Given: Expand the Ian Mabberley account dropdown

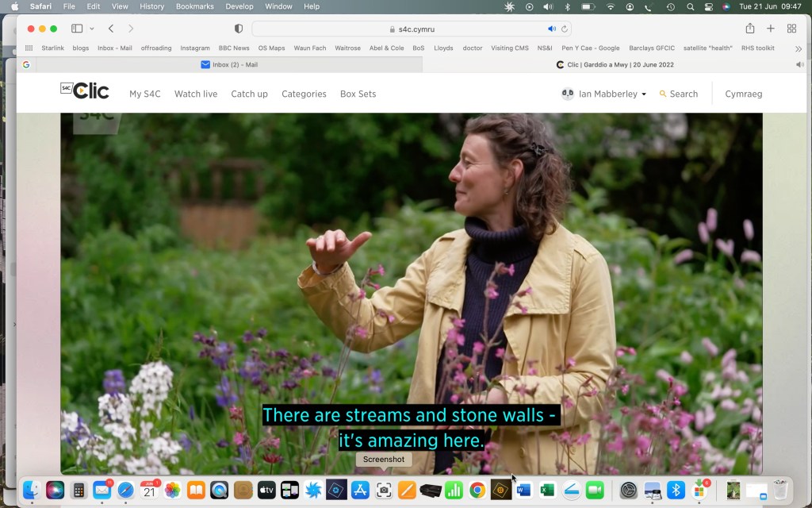Looking at the screenshot, I should (643, 94).
